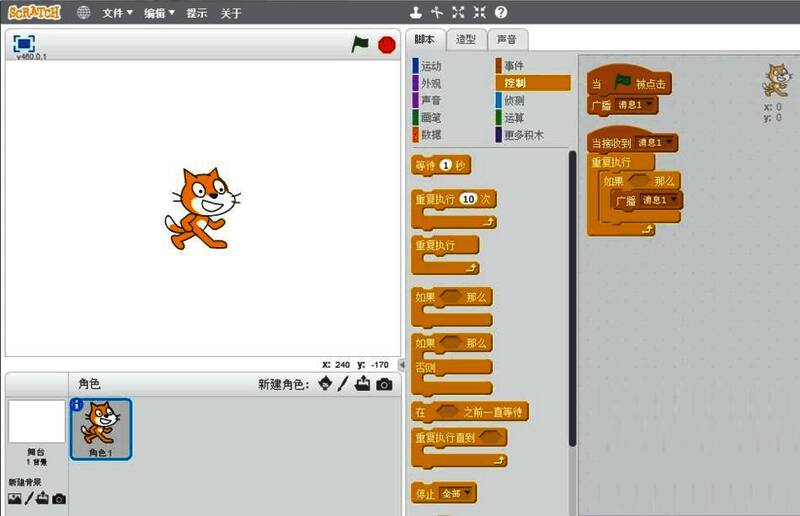Switch to the 声音 tab
This screenshot has height=516, width=800.
tap(507, 40)
